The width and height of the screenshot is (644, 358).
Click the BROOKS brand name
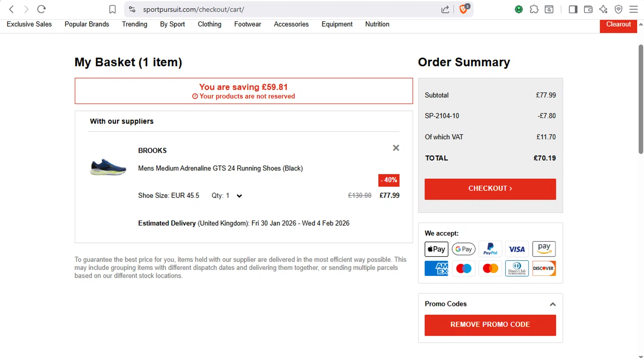[x=152, y=151]
